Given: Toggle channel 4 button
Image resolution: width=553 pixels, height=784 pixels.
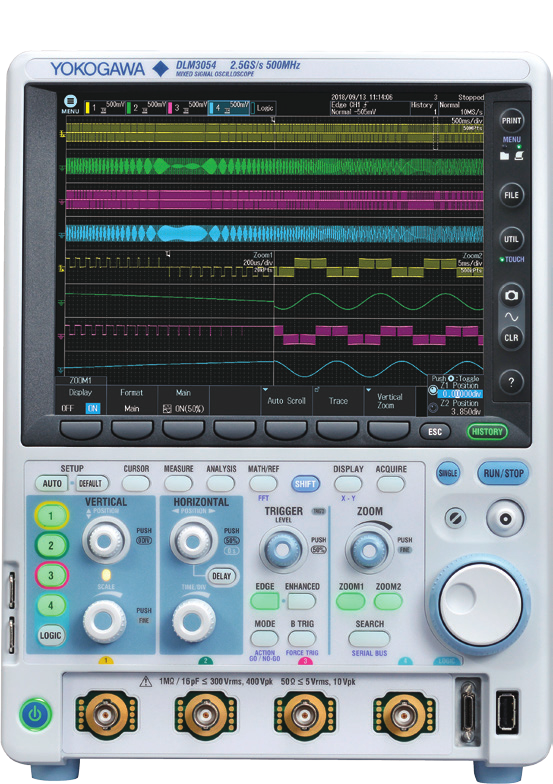Looking at the screenshot, I should (x=50, y=606).
